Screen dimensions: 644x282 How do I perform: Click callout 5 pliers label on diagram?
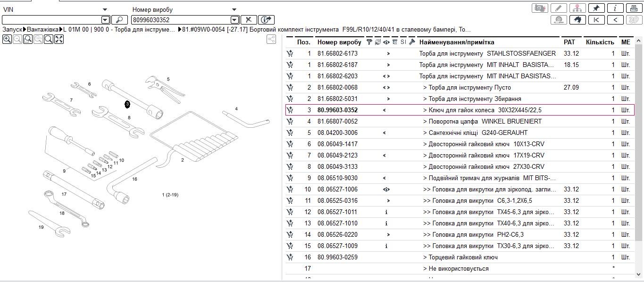(x=168, y=79)
